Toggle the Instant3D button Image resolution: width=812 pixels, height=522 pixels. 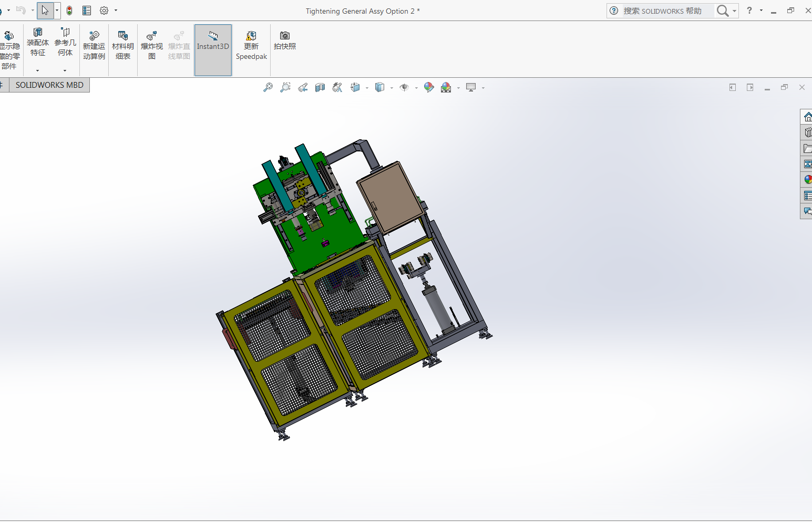point(213,45)
